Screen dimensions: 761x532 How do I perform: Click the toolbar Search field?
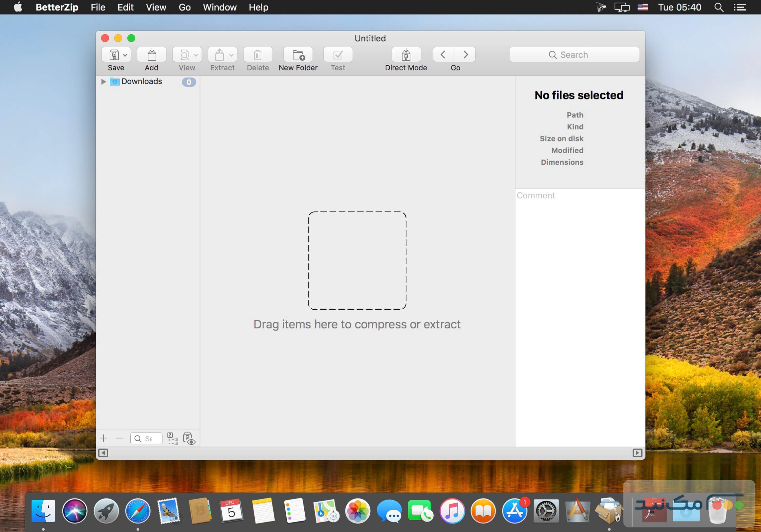click(x=574, y=55)
